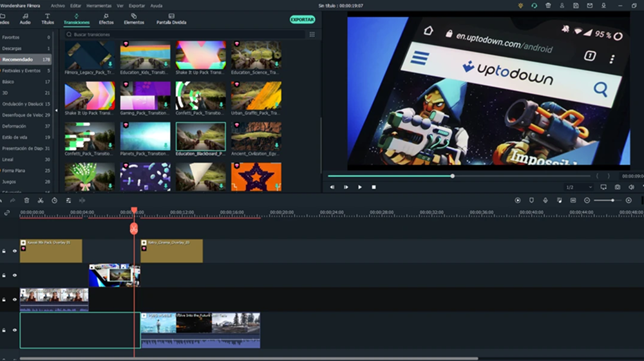
Task: Open the 1/2 preview quality dropdown
Action: point(579,187)
